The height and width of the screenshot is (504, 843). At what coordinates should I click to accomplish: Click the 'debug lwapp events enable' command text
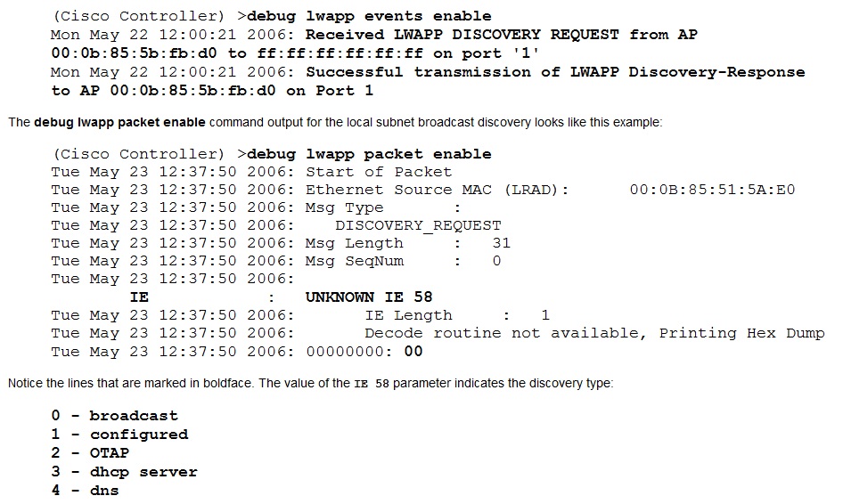click(x=369, y=16)
